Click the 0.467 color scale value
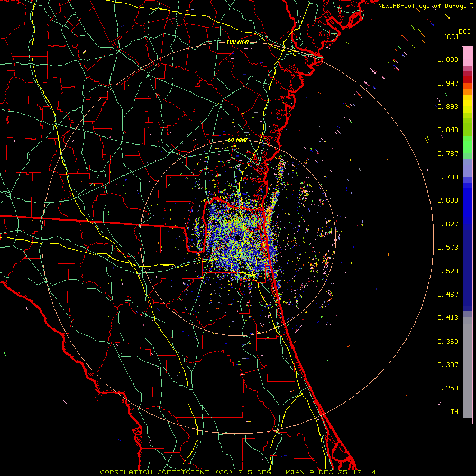 click(448, 295)
